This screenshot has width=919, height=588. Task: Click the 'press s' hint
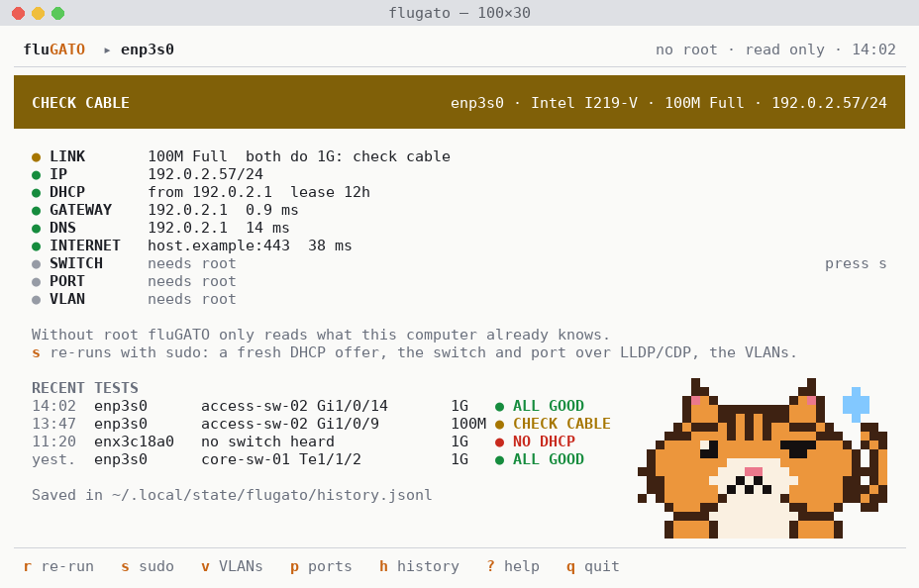(856, 263)
